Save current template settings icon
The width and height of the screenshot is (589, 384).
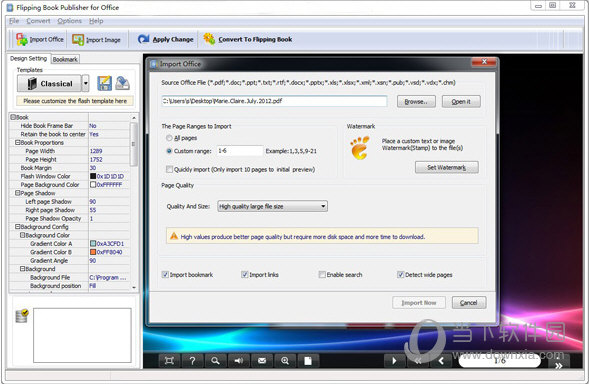tap(104, 83)
